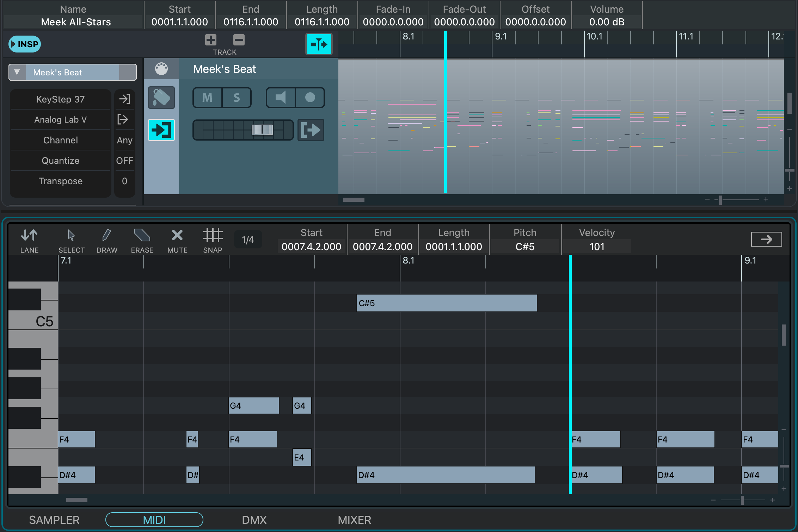Switch to the SAMPLER tab
This screenshot has height=532, width=798.
[x=54, y=520]
